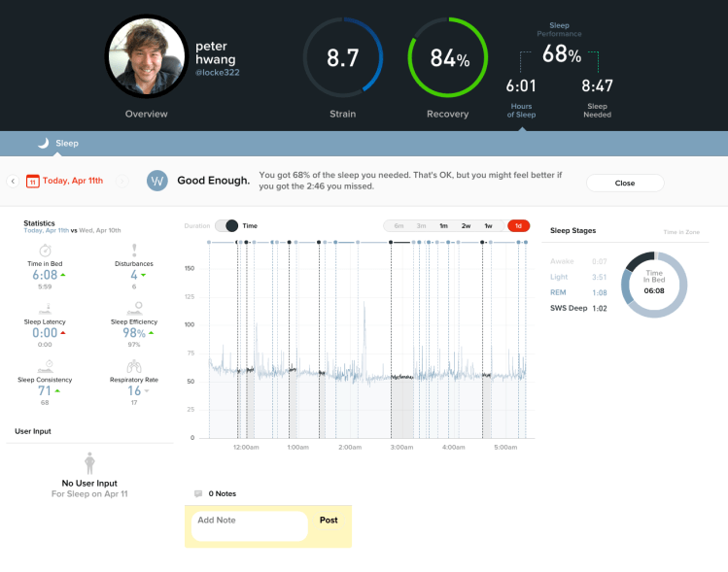Click the Time in Bed clock icon
This screenshot has height=572, width=728.
tap(45, 251)
